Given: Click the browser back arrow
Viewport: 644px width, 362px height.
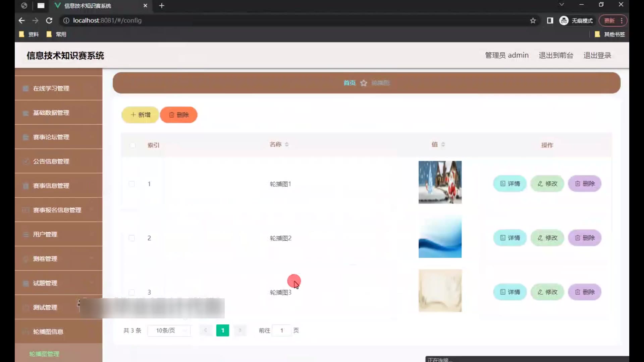Looking at the screenshot, I should coord(22,20).
